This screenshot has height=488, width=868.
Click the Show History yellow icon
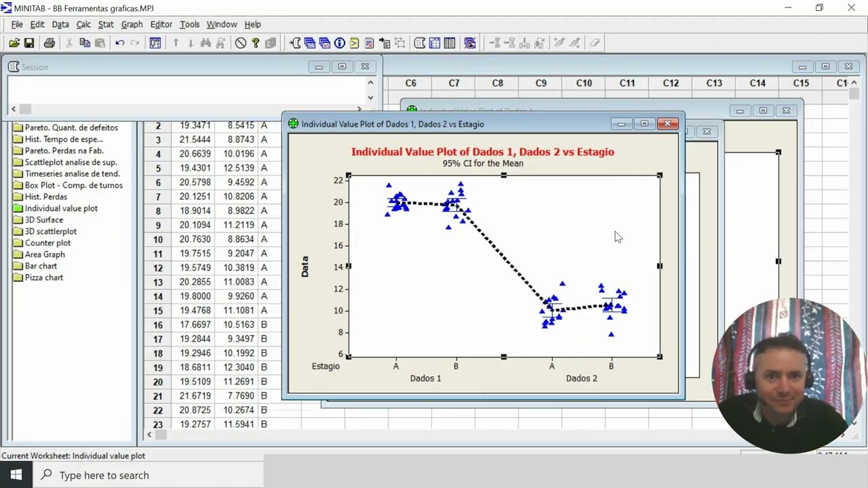click(354, 43)
